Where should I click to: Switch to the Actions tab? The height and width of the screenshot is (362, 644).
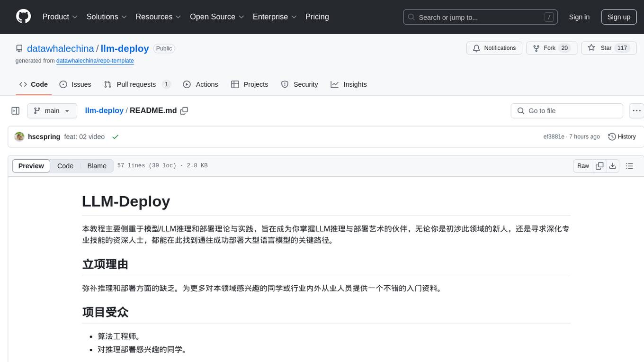tap(201, 84)
